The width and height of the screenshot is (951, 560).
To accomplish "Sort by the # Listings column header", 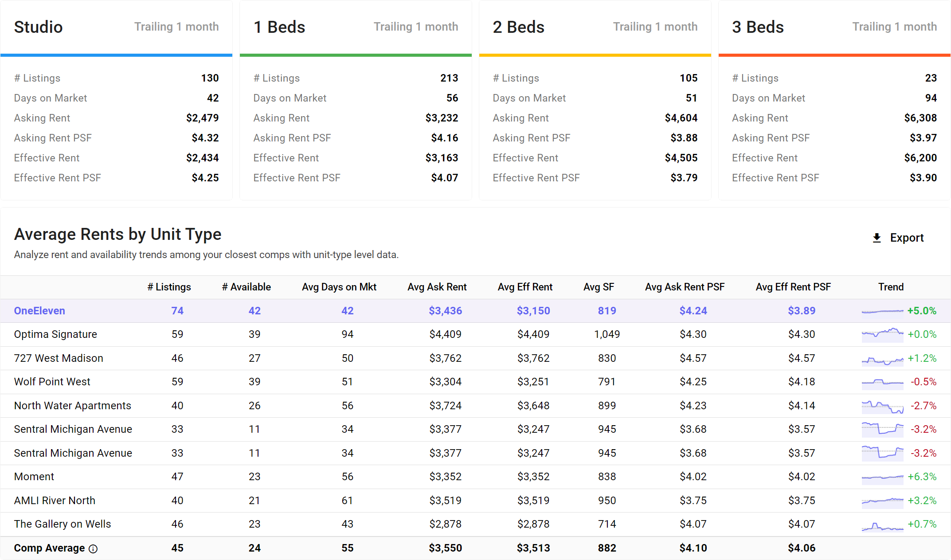I will [x=169, y=287].
